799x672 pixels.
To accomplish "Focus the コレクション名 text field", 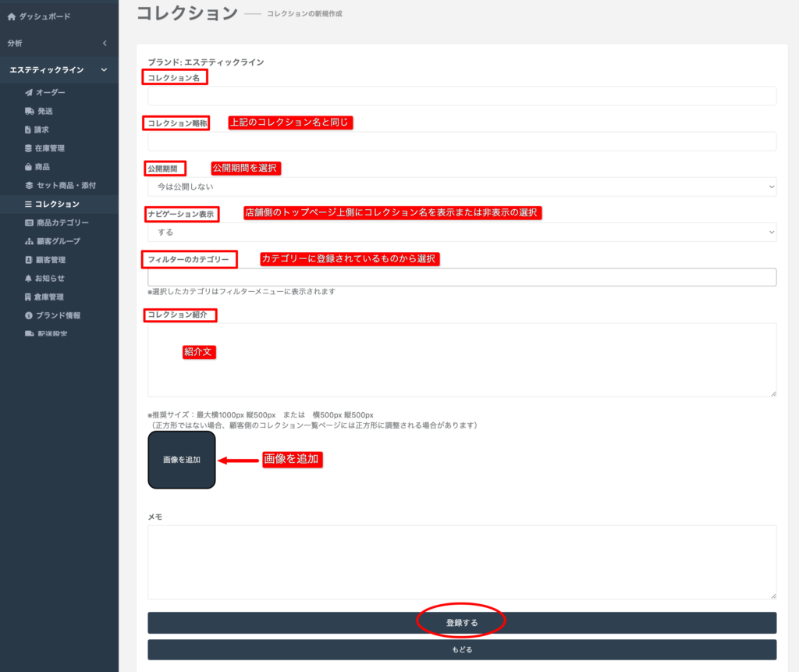I will point(462,96).
